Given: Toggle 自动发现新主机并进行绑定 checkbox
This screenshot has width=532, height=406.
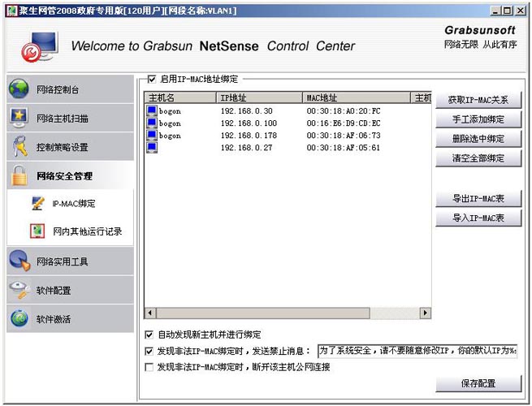Looking at the screenshot, I should coord(149,335).
